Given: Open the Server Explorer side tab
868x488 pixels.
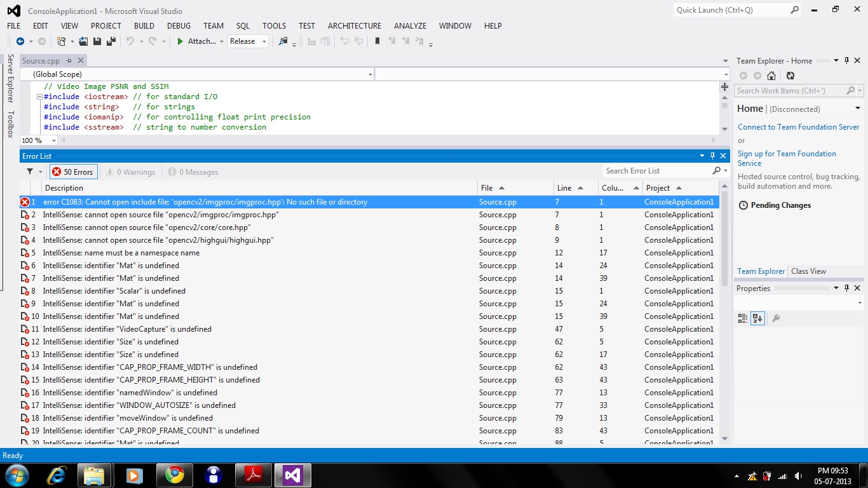Looking at the screenshot, I should [10, 78].
